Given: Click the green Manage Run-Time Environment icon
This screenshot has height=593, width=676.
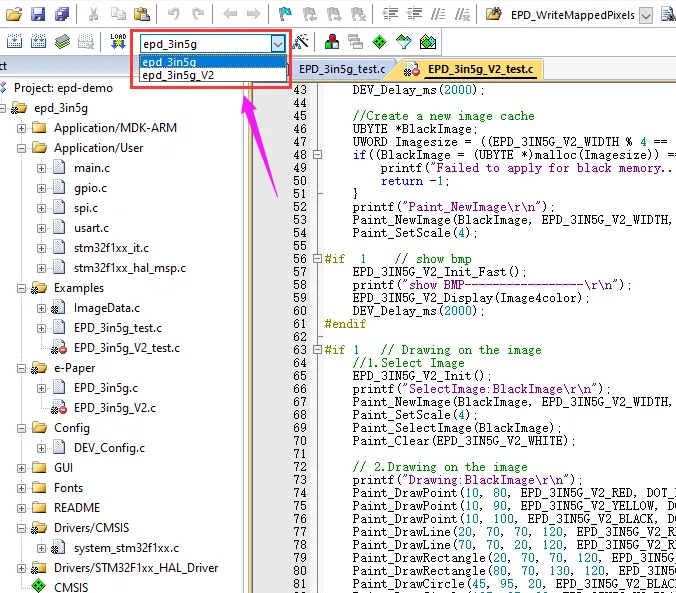Looking at the screenshot, I should [379, 42].
